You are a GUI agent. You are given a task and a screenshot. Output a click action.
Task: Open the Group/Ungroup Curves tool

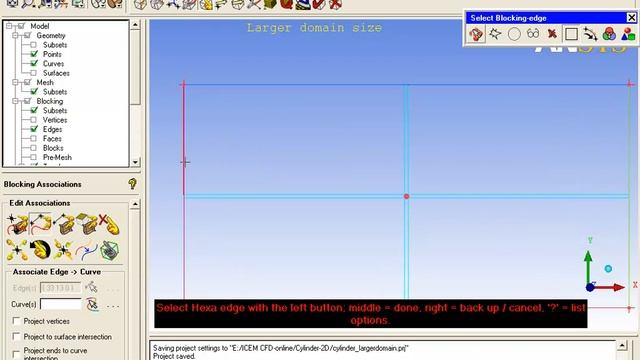point(87,250)
